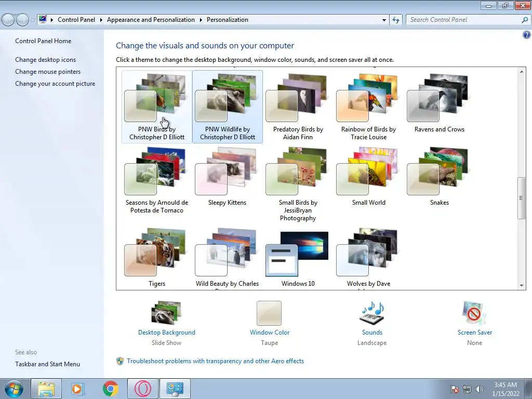Open the Window Color taupe swatch
Viewport: 532px width, 399px height.
(x=269, y=313)
